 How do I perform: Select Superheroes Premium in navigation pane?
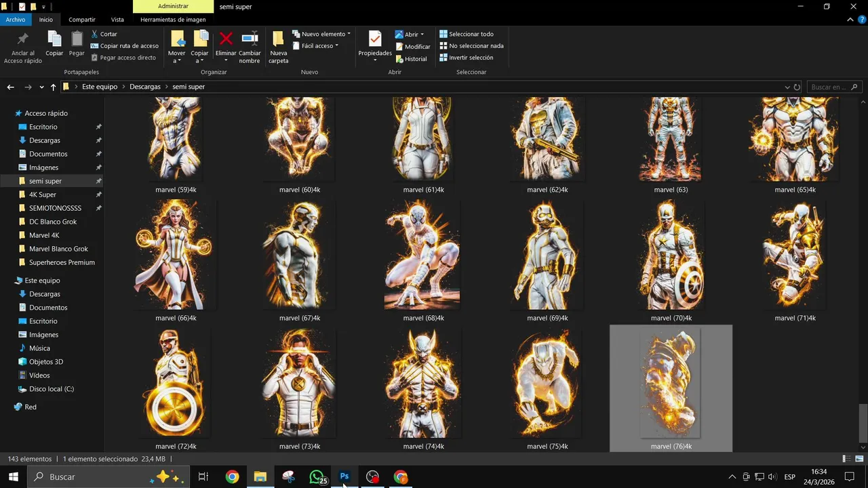(x=62, y=262)
